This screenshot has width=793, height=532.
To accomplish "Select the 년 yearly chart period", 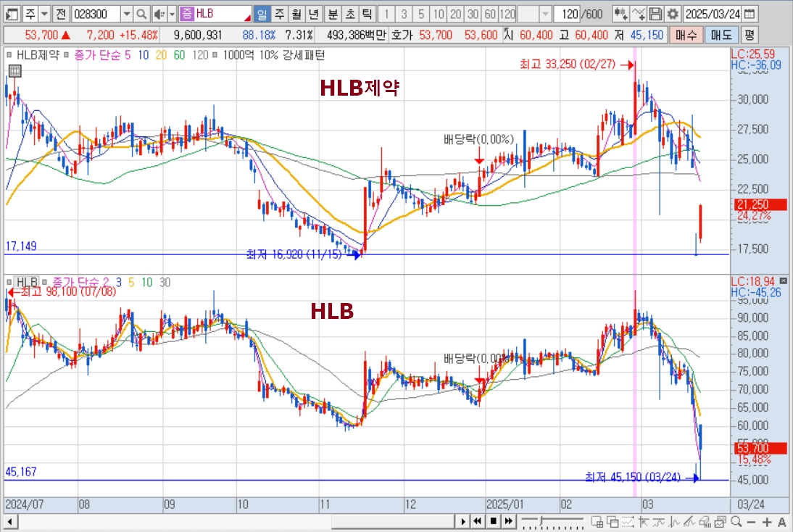I will [x=314, y=14].
